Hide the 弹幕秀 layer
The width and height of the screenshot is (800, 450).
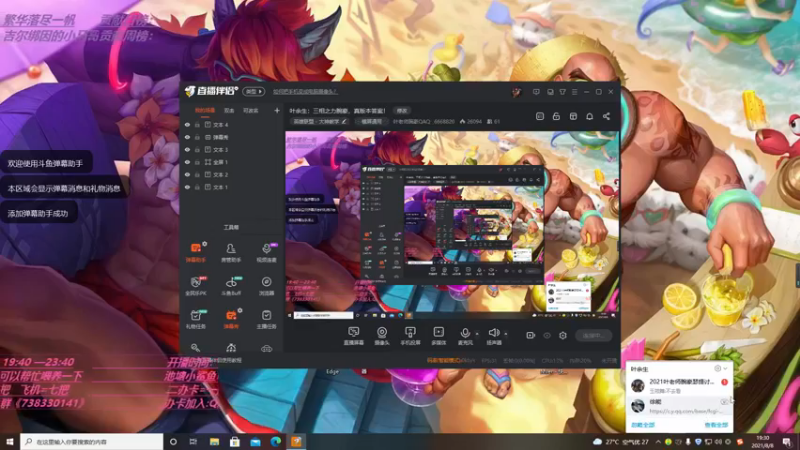click(x=187, y=137)
